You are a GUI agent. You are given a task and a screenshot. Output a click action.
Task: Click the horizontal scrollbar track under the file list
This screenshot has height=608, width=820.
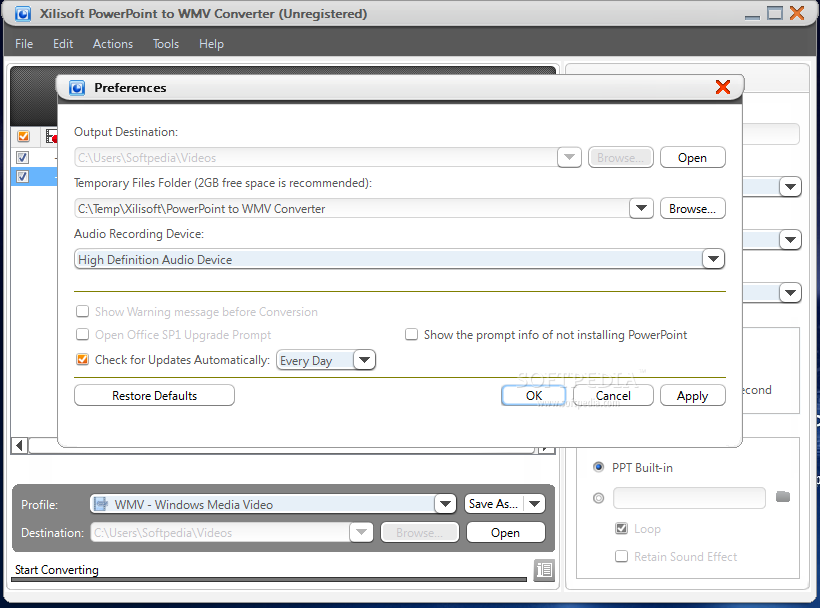pos(282,446)
